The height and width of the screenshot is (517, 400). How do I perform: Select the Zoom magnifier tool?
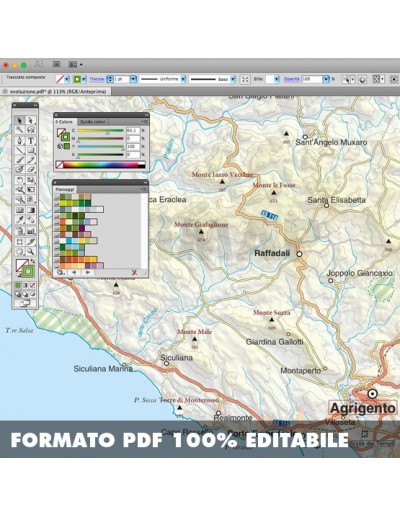[x=31, y=251]
